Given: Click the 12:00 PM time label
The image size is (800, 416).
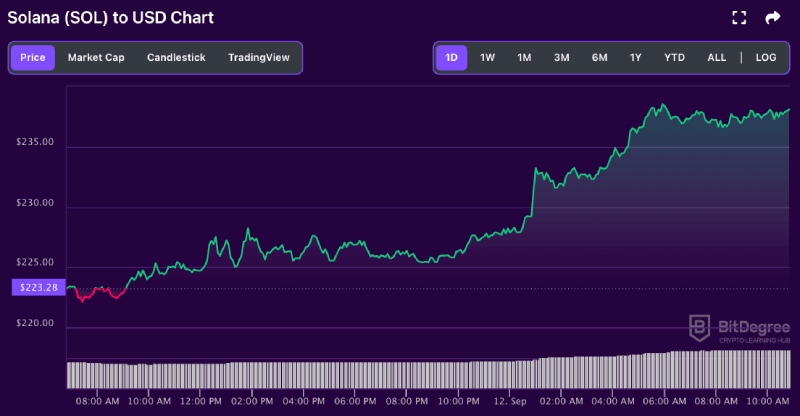Looking at the screenshot, I should 201,401.
